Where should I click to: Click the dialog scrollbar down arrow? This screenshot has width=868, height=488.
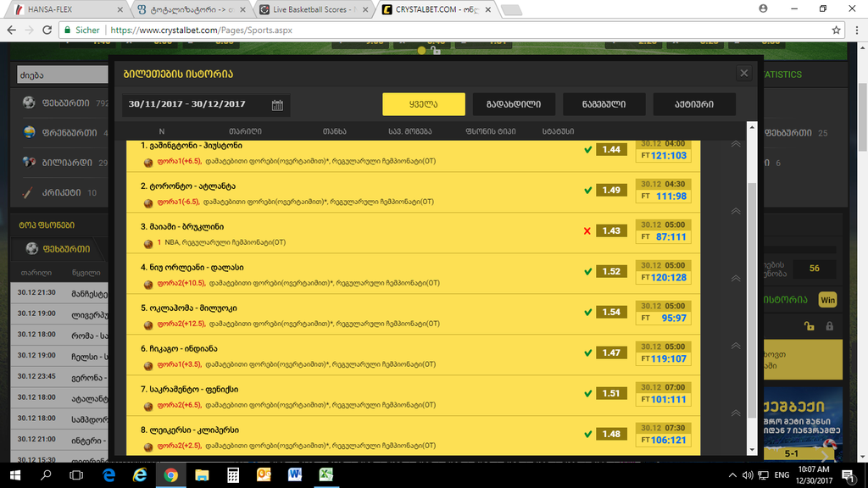[752, 451]
